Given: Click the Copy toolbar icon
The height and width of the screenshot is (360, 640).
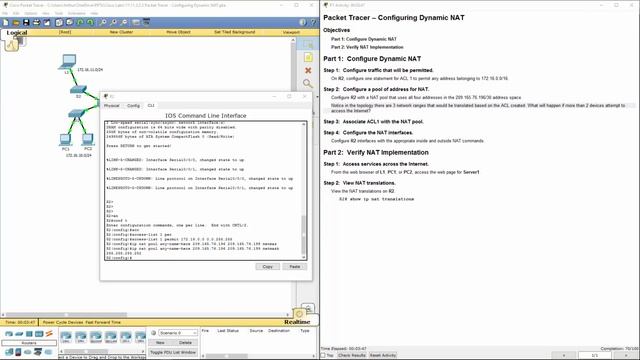Looking at the screenshot, I should tap(59, 22).
